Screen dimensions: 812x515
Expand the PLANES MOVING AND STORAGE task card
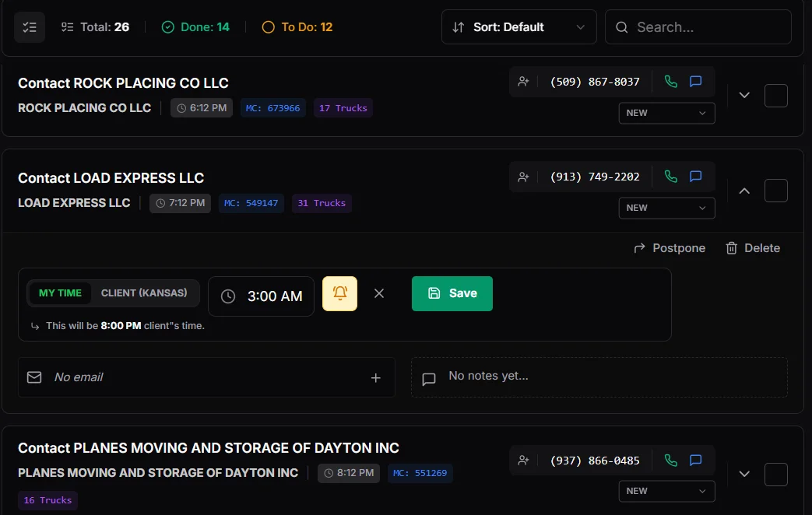(x=744, y=474)
